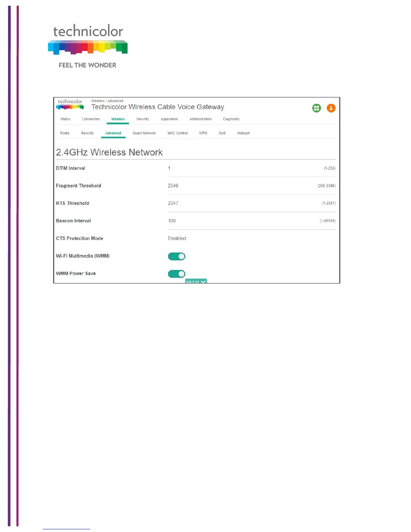
Task: Click the green grid dashboard icon
Action: coord(316,108)
